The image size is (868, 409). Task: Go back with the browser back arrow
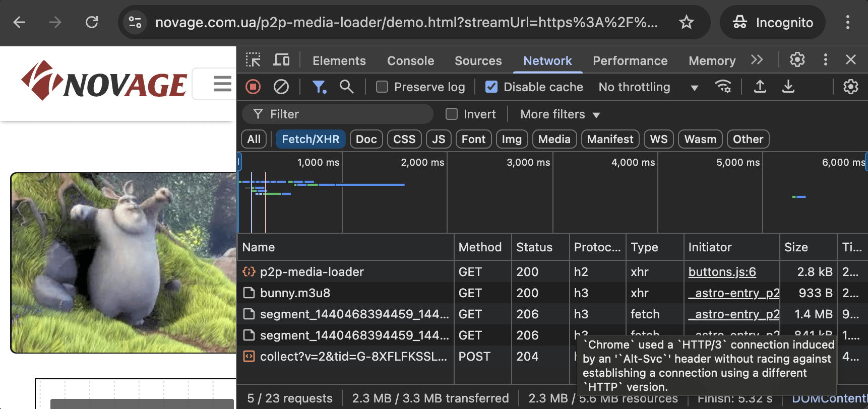pos(19,22)
